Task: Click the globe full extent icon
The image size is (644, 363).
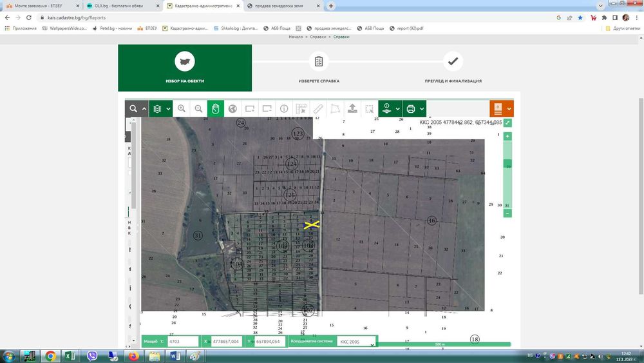Action: click(232, 109)
